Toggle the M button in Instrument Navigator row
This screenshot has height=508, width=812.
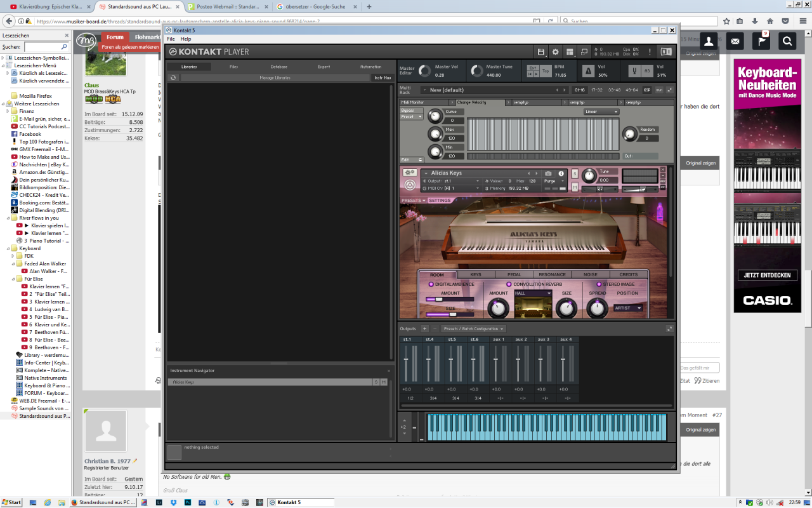[x=384, y=382]
